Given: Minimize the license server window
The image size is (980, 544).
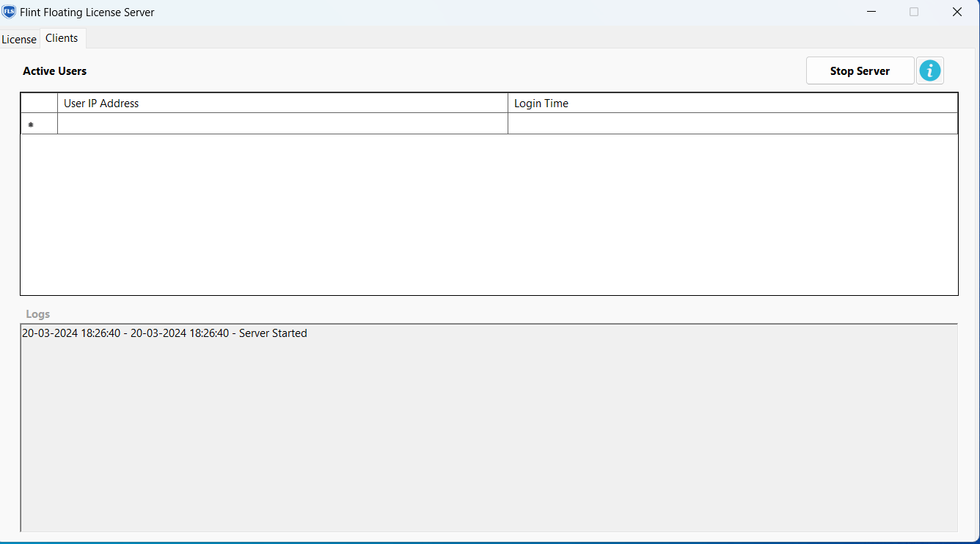Looking at the screenshot, I should [871, 12].
